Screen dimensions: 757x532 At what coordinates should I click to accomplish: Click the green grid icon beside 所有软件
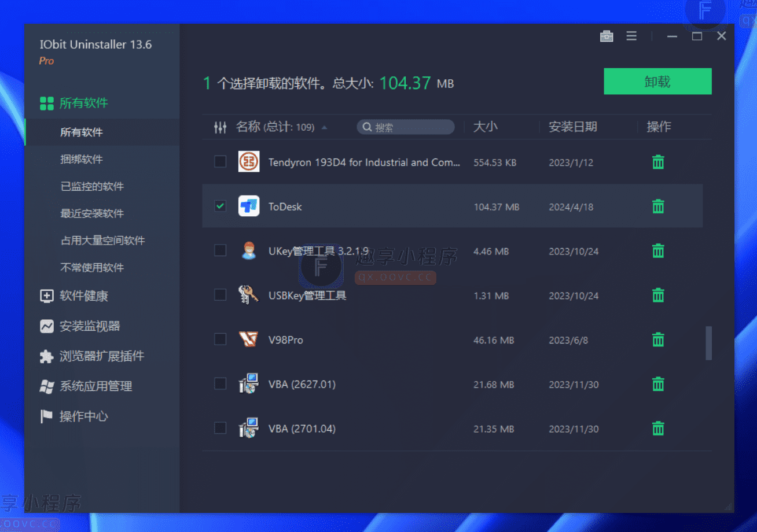click(x=46, y=104)
